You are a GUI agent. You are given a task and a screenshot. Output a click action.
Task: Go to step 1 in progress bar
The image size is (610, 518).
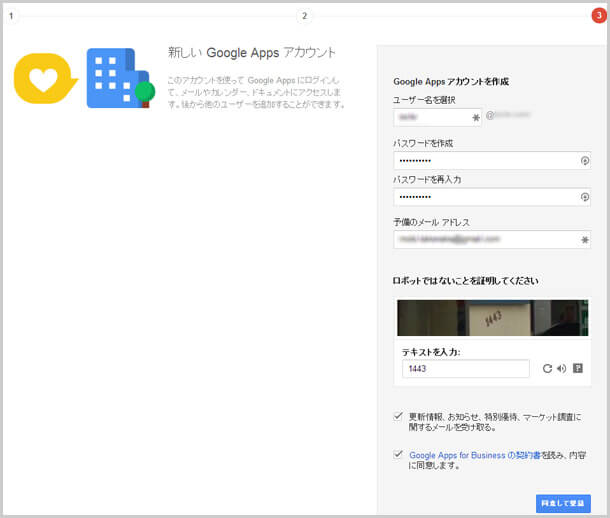tap(11, 16)
